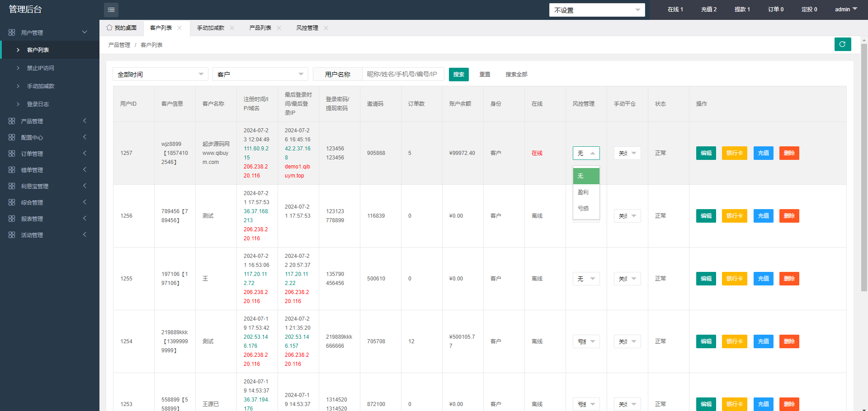Open the 全部时间 time filter dropdown

tap(160, 75)
